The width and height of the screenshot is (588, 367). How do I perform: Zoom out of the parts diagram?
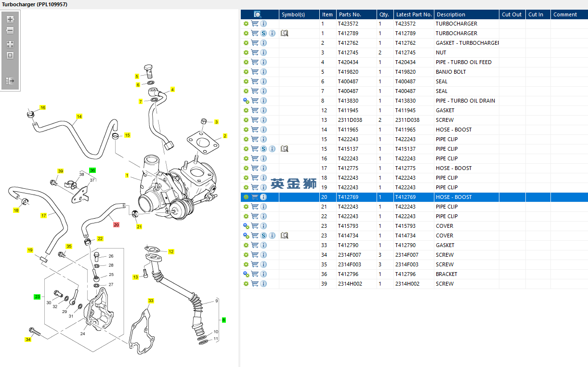pos(10,30)
